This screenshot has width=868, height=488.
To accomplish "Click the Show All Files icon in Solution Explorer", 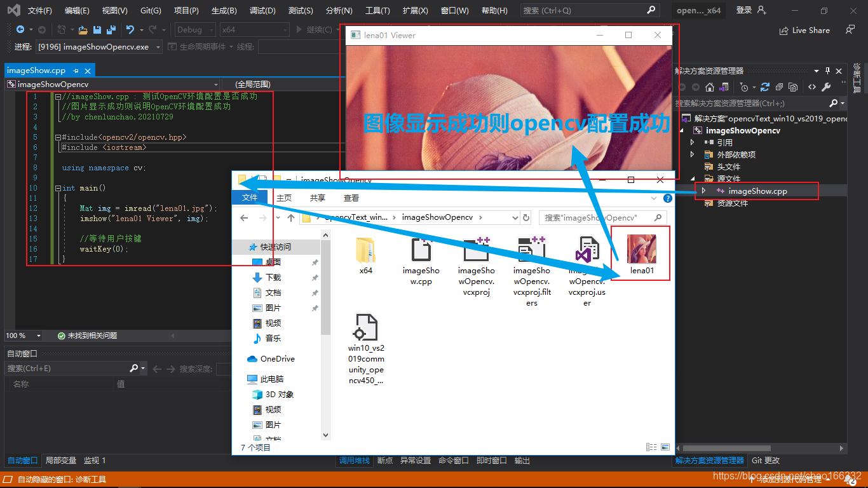I will pos(793,87).
